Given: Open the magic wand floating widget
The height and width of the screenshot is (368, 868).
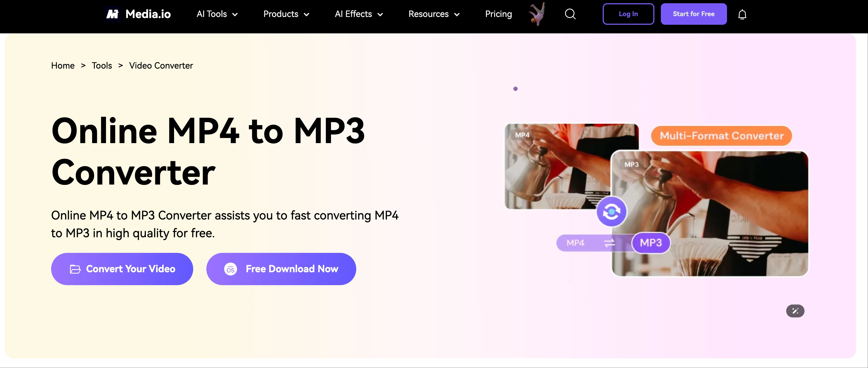Looking at the screenshot, I should (795, 311).
